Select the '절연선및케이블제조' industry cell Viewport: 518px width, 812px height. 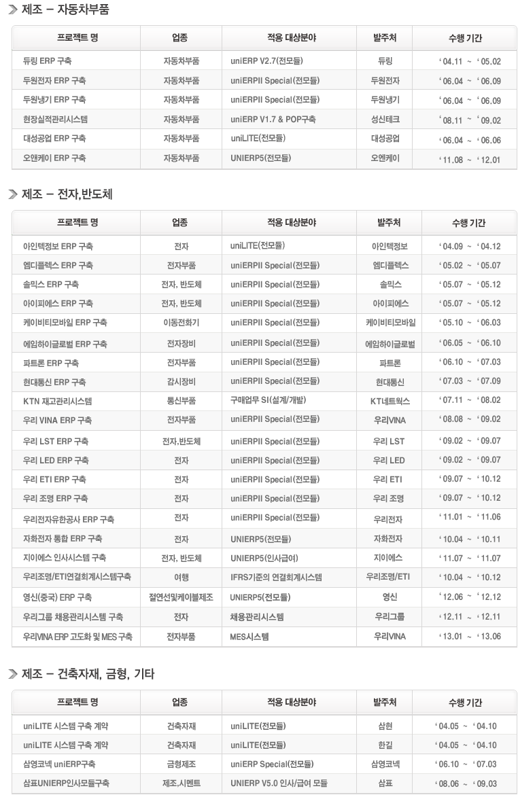pos(182,597)
